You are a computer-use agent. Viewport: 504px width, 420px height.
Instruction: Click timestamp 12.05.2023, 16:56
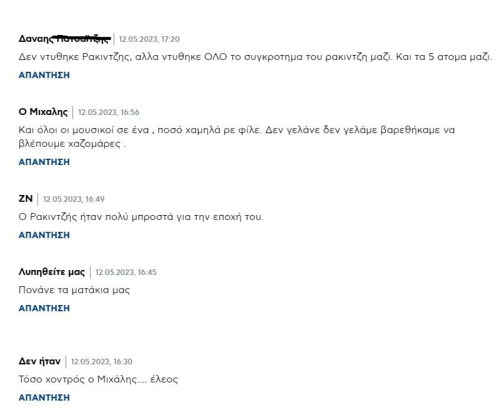click(x=109, y=112)
